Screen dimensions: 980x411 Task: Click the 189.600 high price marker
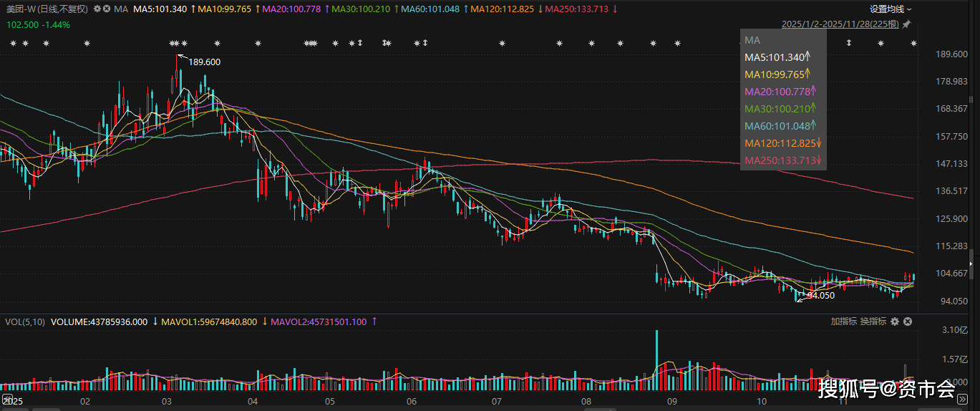pyautogui.click(x=204, y=62)
